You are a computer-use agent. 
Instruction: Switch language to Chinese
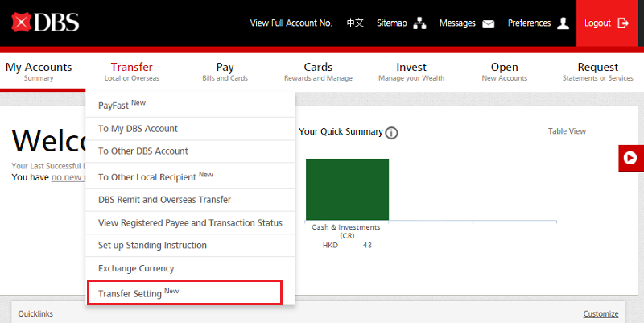coord(355,23)
